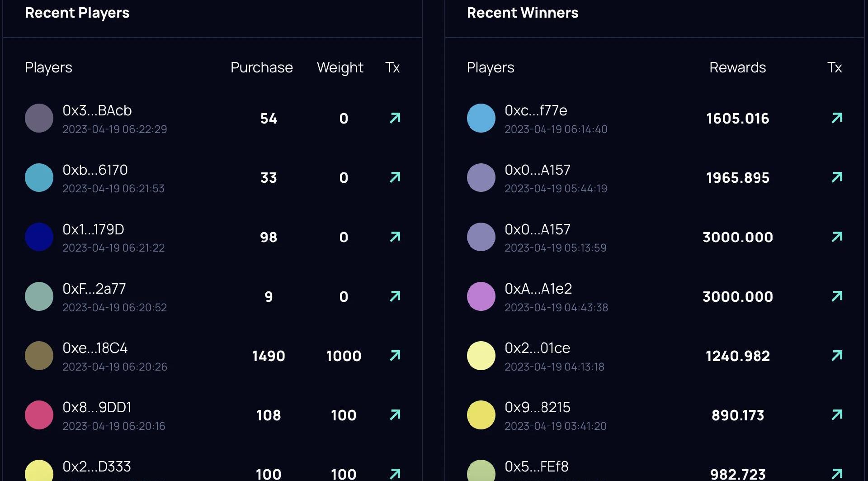Open transaction arrow for player 0xe...18C4

[395, 356]
